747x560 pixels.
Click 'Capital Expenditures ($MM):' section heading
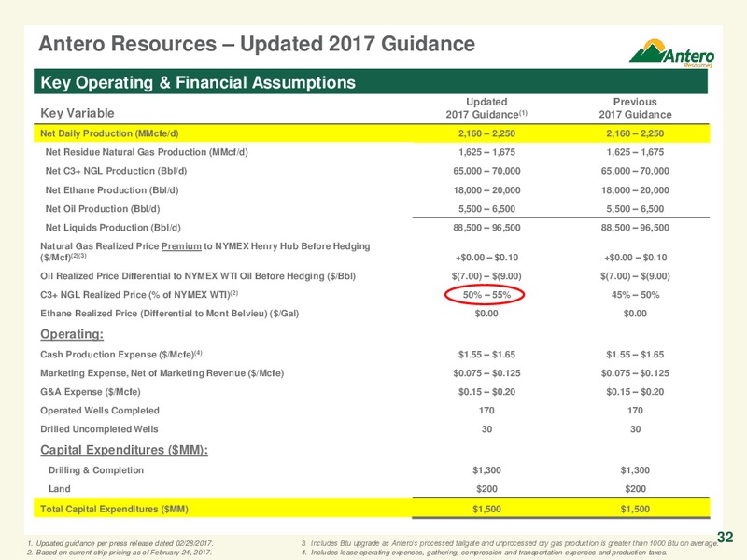124,450
